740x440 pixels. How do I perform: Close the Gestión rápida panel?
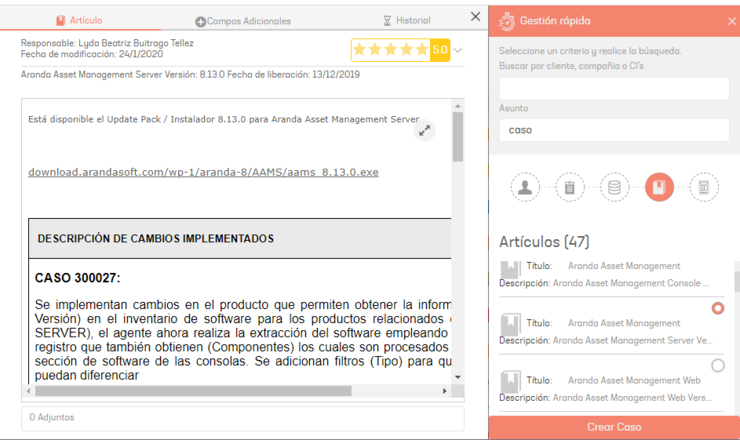[x=732, y=21]
